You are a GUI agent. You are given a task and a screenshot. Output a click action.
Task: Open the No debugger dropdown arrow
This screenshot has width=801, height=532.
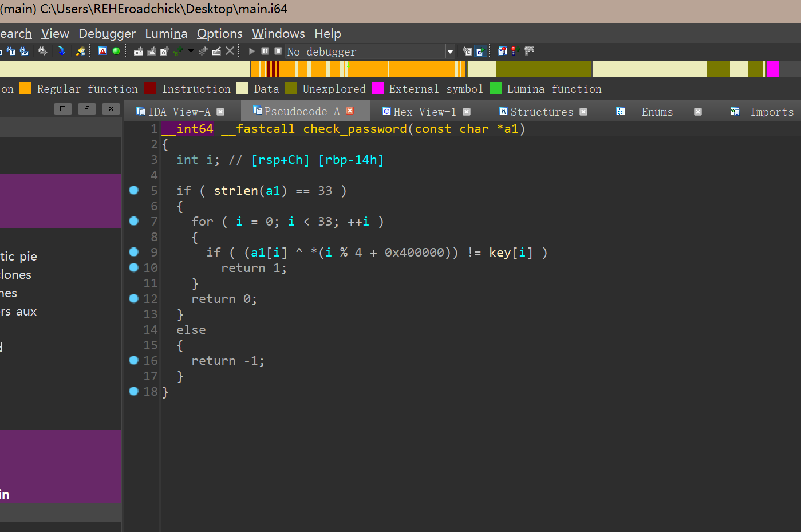click(x=450, y=52)
